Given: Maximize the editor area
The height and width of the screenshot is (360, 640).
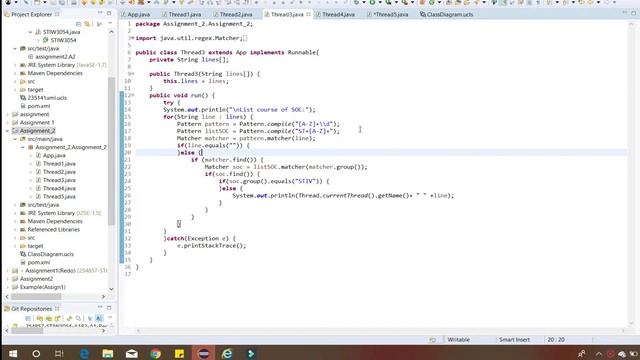Looking at the screenshot, I should tap(633, 13).
